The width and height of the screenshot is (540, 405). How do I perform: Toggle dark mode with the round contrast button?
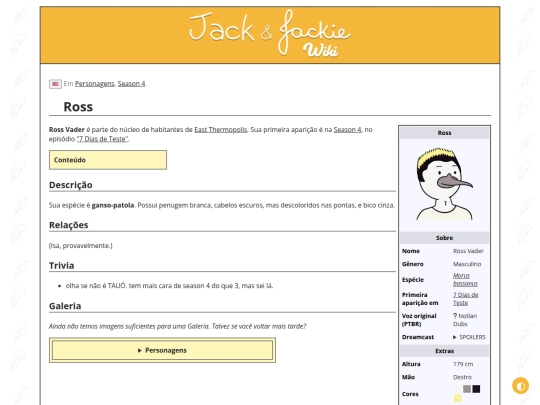520,386
